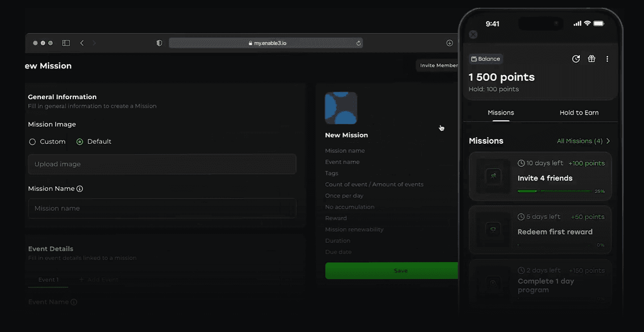The width and height of the screenshot is (644, 332).
Task: Switch to Missions tab on phone
Action: click(x=501, y=113)
